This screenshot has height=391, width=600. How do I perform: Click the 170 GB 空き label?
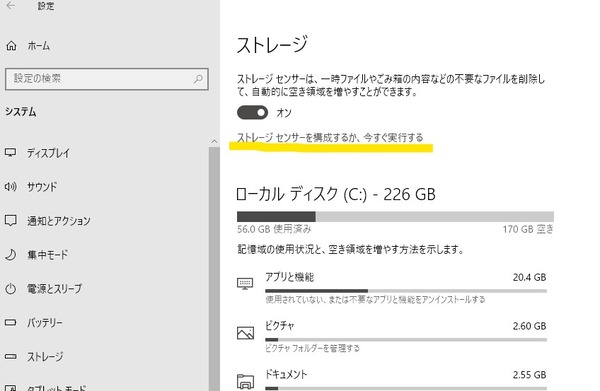coord(528,230)
